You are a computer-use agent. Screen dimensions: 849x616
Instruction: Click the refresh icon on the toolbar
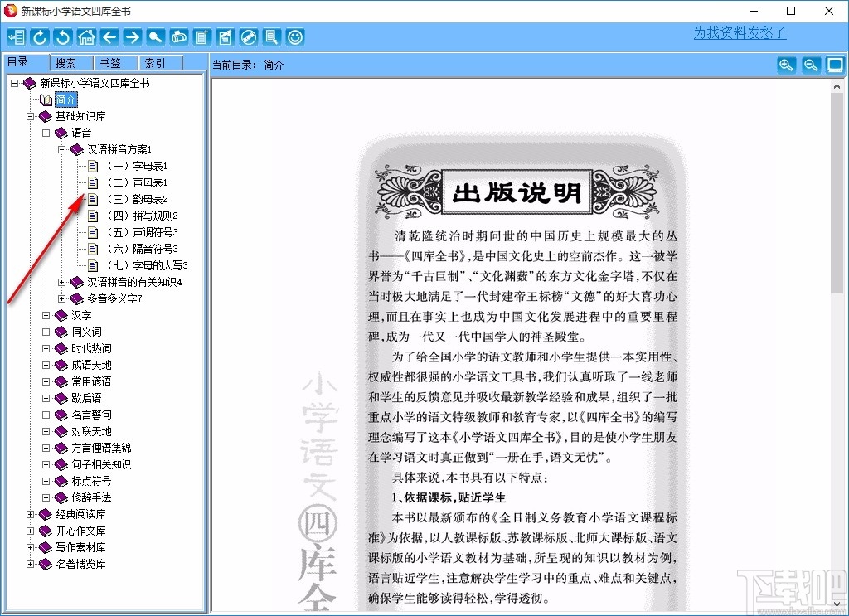click(x=39, y=36)
